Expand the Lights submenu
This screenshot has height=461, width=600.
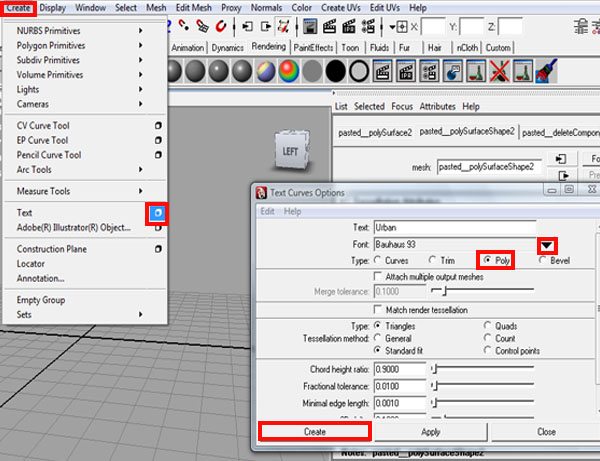pos(140,89)
